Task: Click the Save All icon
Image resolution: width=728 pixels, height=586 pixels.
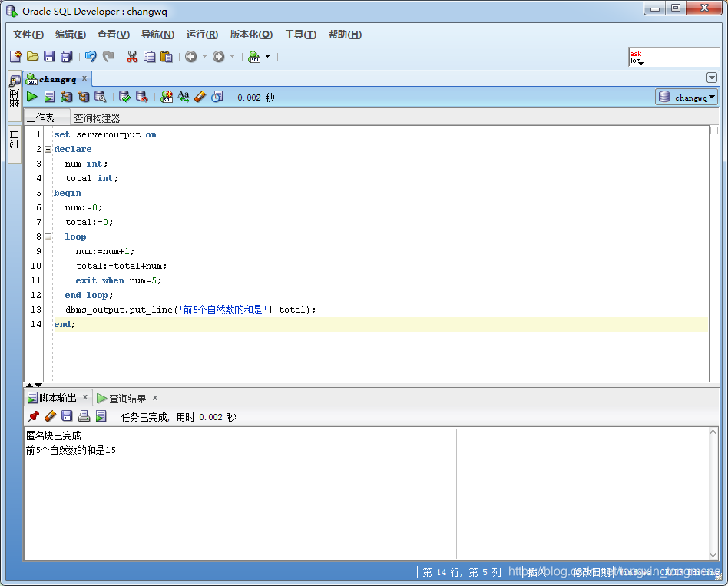Action: 67,57
